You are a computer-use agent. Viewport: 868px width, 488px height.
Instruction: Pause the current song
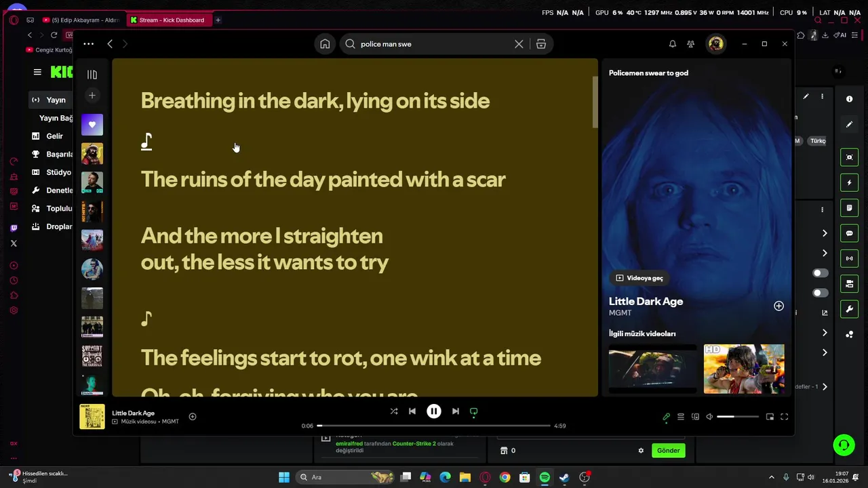[x=434, y=411]
